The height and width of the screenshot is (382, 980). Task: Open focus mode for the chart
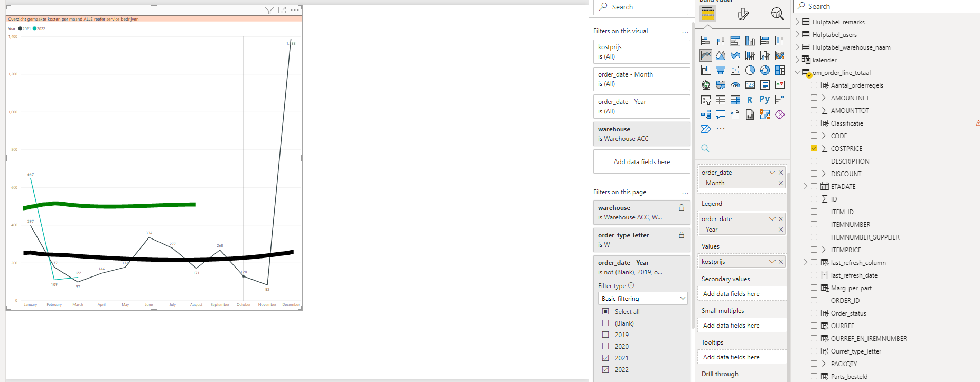pos(282,10)
